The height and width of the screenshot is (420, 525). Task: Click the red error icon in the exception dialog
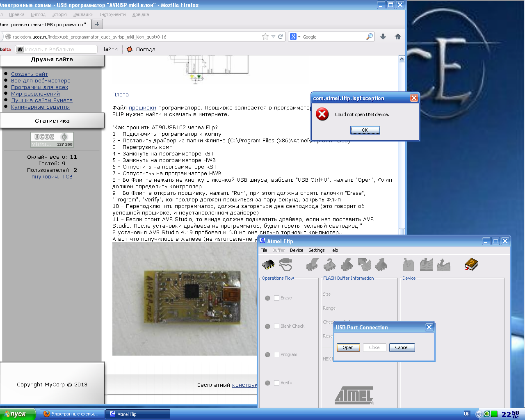(322, 114)
